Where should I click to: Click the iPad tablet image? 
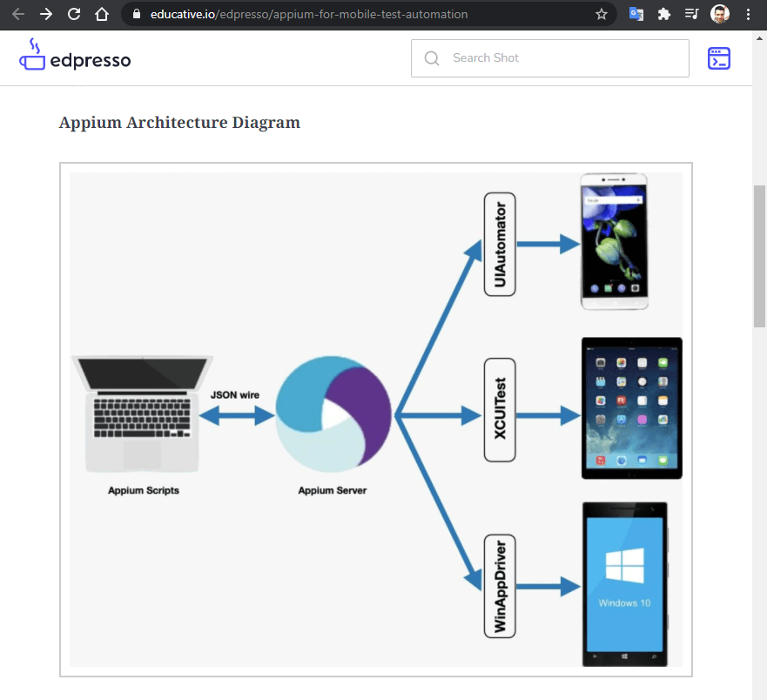coord(631,408)
